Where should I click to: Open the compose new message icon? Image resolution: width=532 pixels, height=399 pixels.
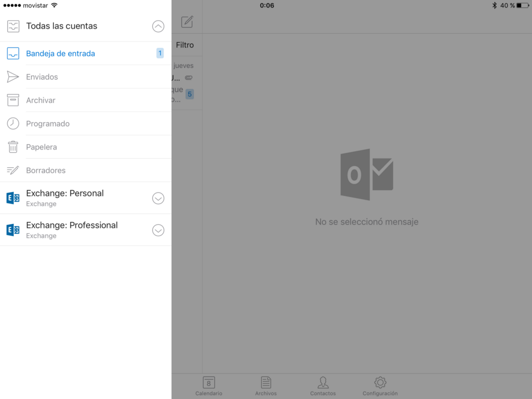[187, 21]
